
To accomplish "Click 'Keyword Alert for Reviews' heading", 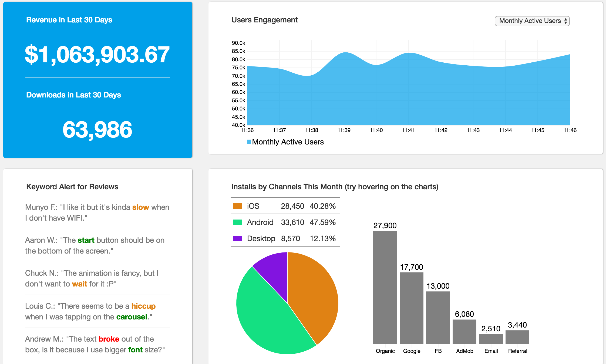I will (x=72, y=187).
